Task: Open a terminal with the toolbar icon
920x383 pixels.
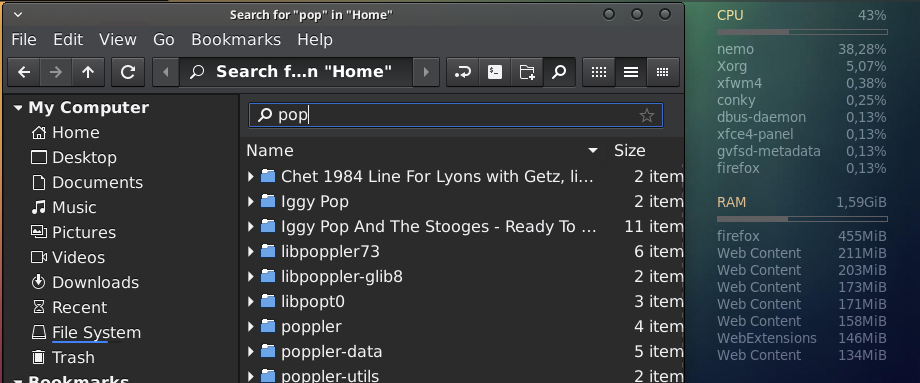Action: 495,72
